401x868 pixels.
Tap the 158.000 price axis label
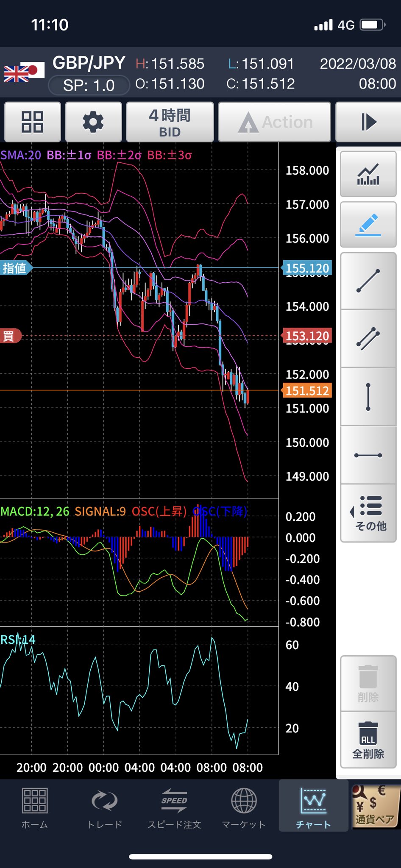307,170
